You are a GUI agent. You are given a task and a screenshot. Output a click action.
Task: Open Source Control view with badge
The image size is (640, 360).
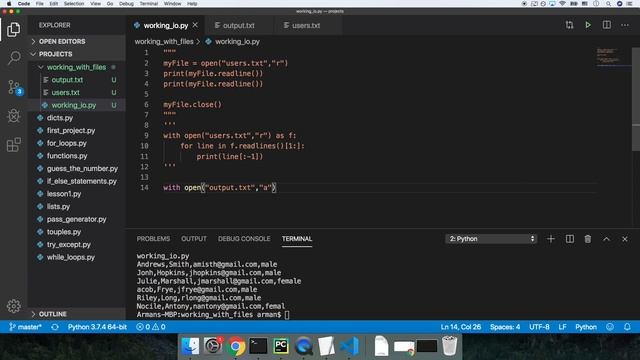(15, 87)
